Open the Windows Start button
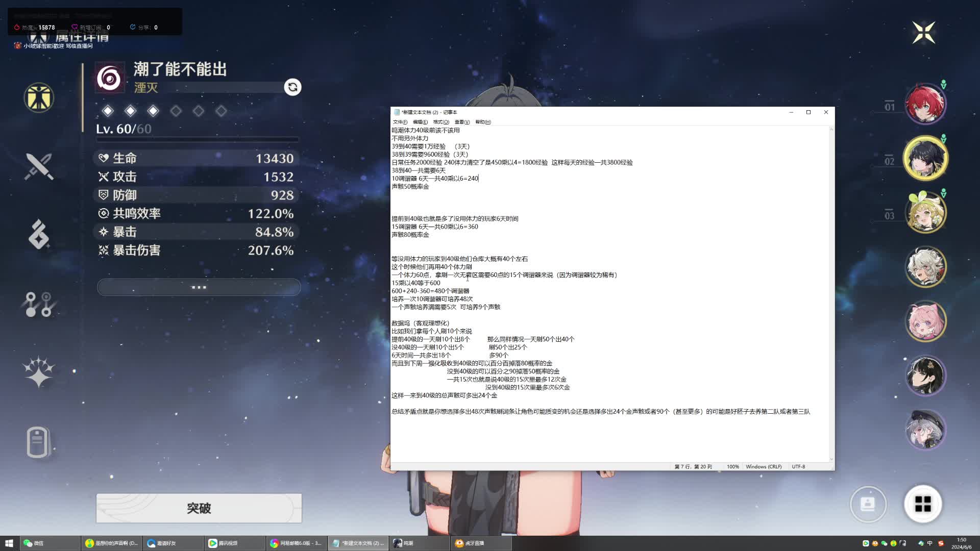The height and width of the screenshot is (551, 980). coord(9,543)
